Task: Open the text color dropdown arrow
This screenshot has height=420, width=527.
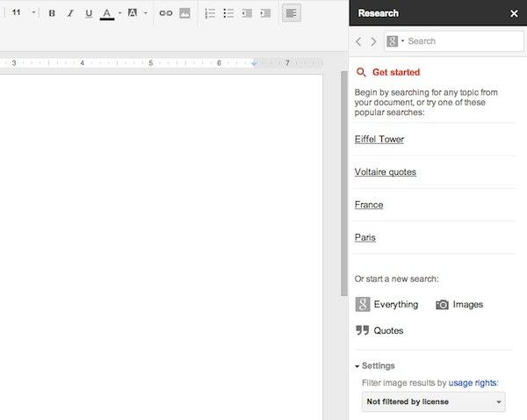Action: [119, 13]
